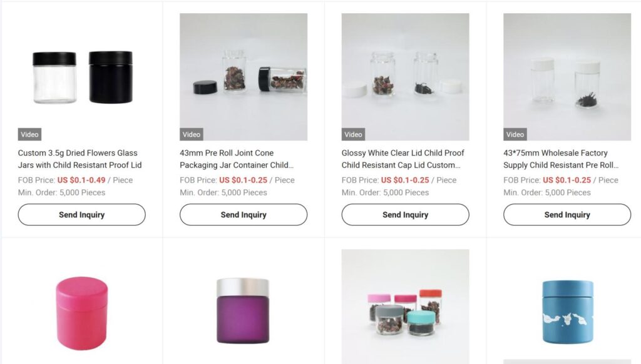Viewport: 641px width, 364px height.
Task: View white lid glass jars thumbnail
Action: (x=406, y=77)
